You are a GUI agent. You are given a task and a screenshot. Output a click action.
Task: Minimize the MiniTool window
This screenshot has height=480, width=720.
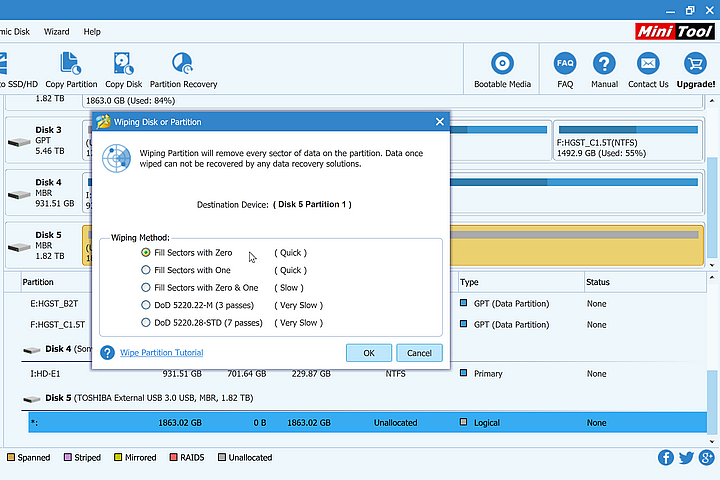(670, 11)
